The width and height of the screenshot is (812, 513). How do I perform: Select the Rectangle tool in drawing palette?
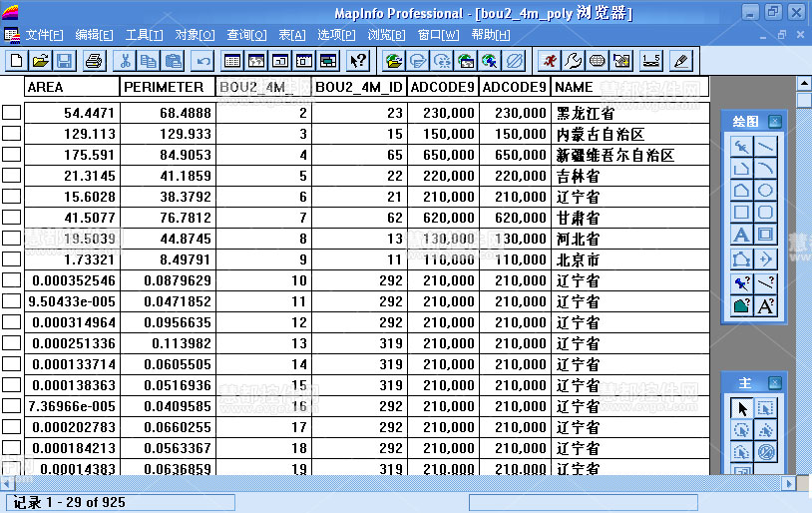[x=741, y=212]
